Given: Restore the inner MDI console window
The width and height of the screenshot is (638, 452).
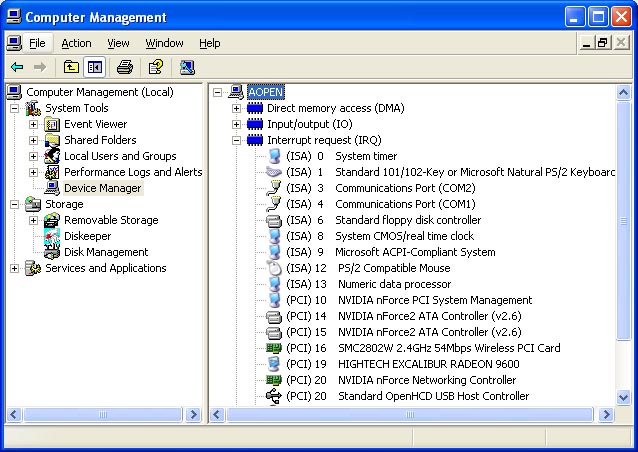Looking at the screenshot, I should [603, 43].
